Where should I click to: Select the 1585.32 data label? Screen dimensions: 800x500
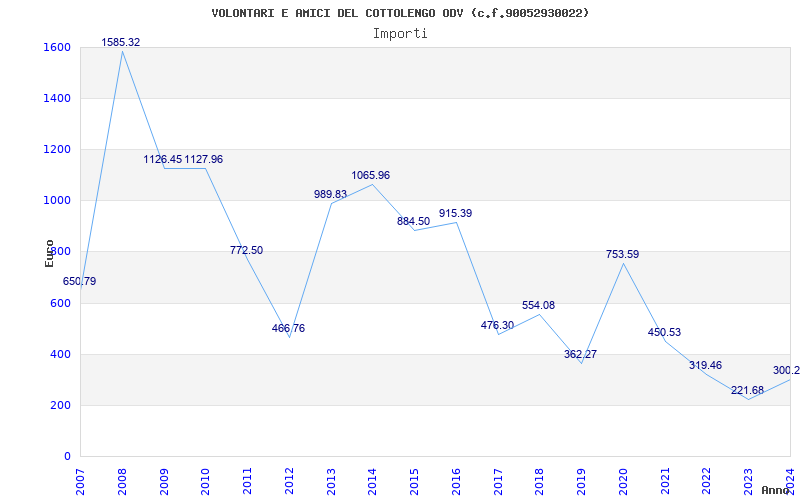(x=121, y=42)
